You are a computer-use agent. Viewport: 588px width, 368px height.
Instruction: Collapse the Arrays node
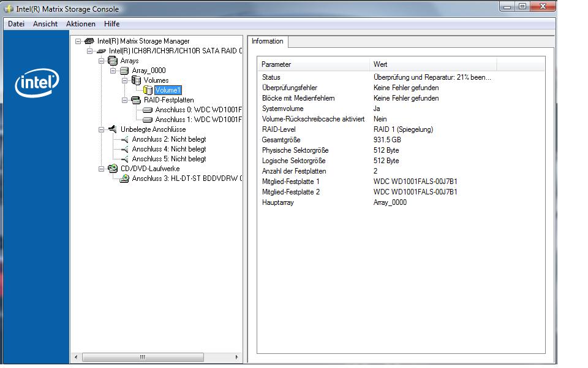[x=101, y=61]
